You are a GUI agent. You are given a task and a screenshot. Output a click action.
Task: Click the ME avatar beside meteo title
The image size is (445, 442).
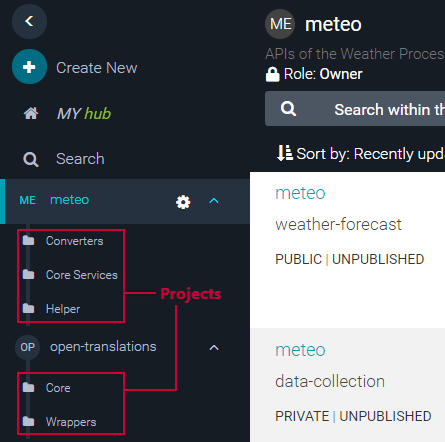click(280, 24)
